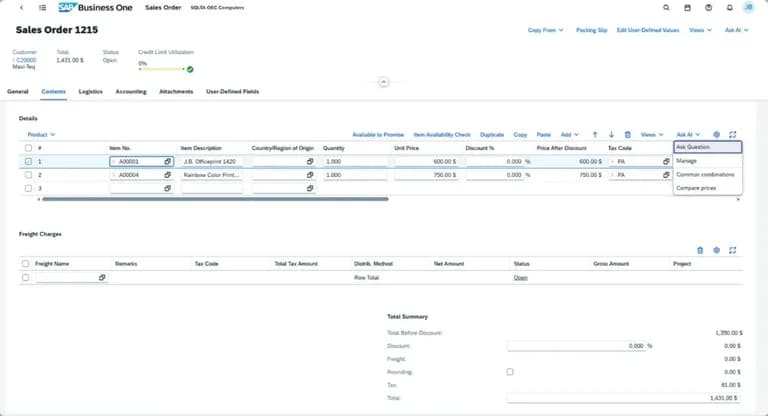Delete selected row in Details table

627,134
